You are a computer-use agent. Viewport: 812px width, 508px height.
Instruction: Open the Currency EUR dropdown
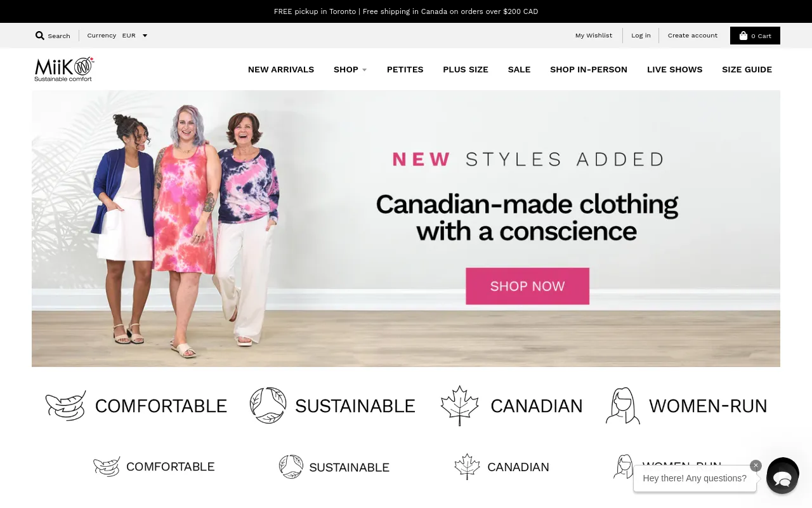(135, 36)
